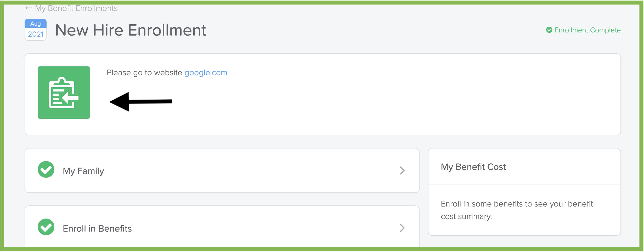This screenshot has width=644, height=252.
Task: Click the New Hire Enrollment heading
Action: tap(131, 30)
